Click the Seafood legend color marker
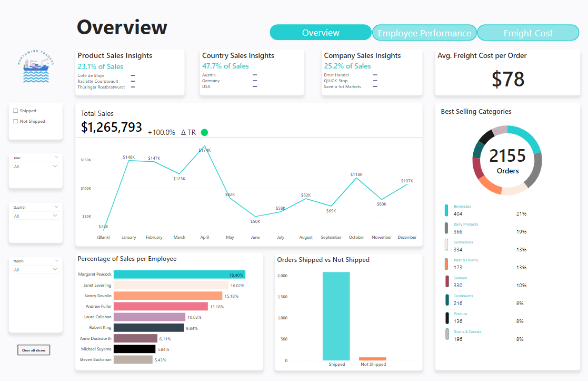Image resolution: width=588 pixels, height=381 pixels. 446,282
